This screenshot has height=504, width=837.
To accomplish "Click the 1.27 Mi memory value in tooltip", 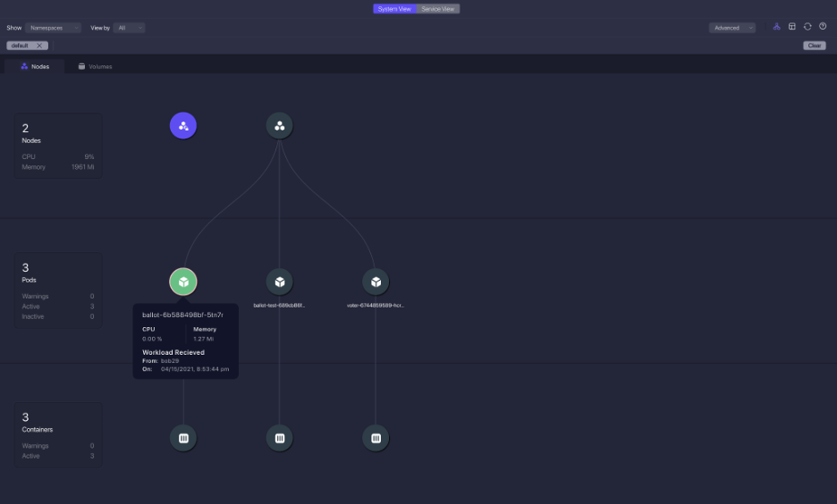I will point(203,340).
